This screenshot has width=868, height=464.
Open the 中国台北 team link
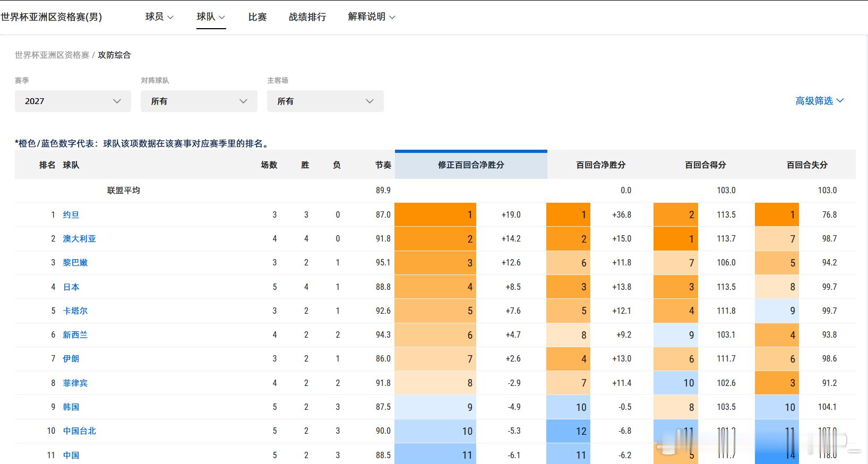tap(80, 431)
